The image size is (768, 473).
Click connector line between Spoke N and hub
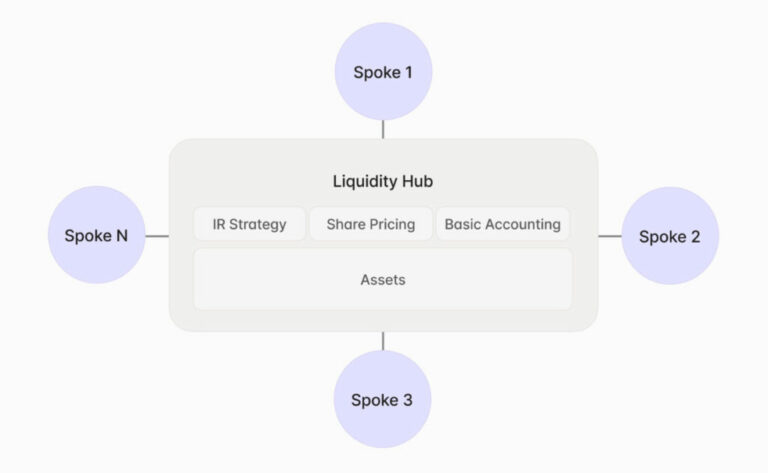(157, 237)
